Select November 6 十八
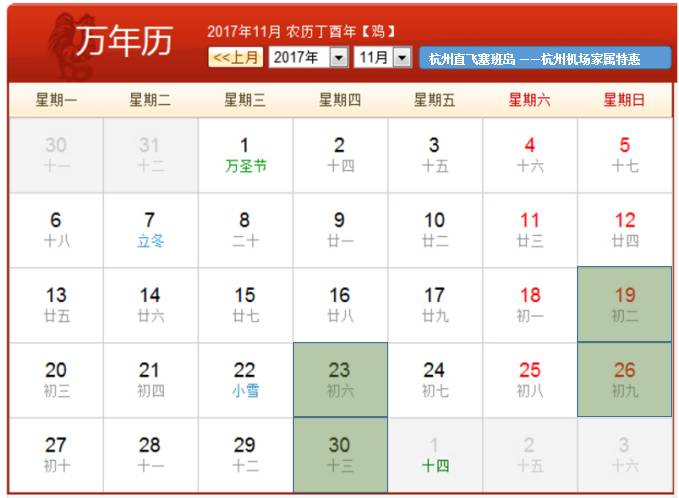The width and height of the screenshot is (679, 498). coord(56,230)
